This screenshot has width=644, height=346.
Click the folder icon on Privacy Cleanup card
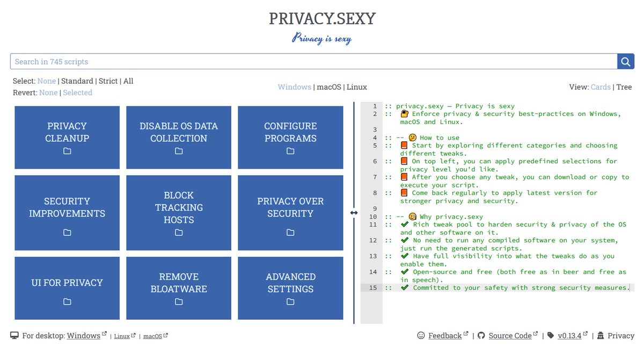click(x=67, y=152)
